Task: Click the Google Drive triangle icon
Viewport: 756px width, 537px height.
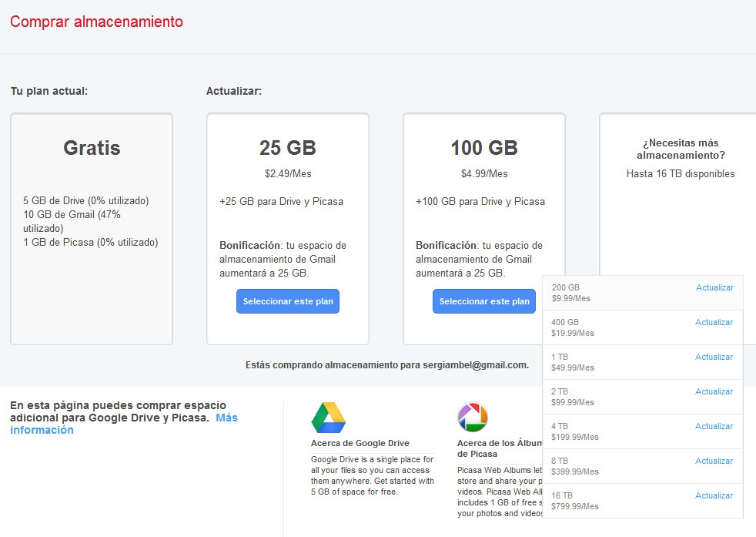Action: (x=328, y=418)
